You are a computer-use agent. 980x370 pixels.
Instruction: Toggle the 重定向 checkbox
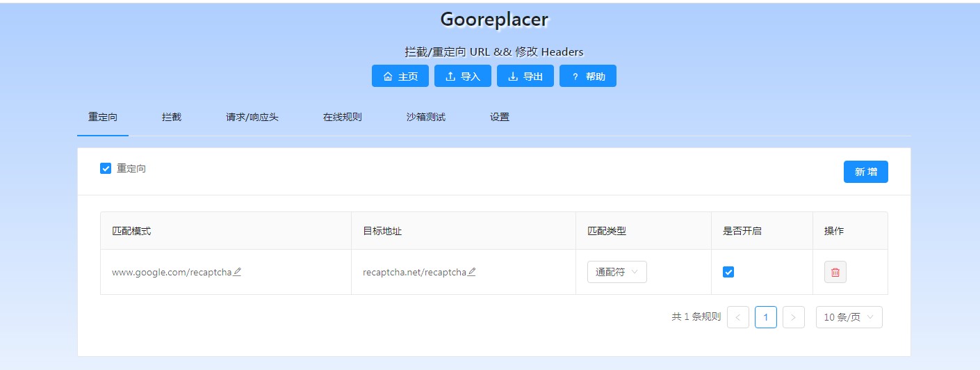(x=106, y=168)
